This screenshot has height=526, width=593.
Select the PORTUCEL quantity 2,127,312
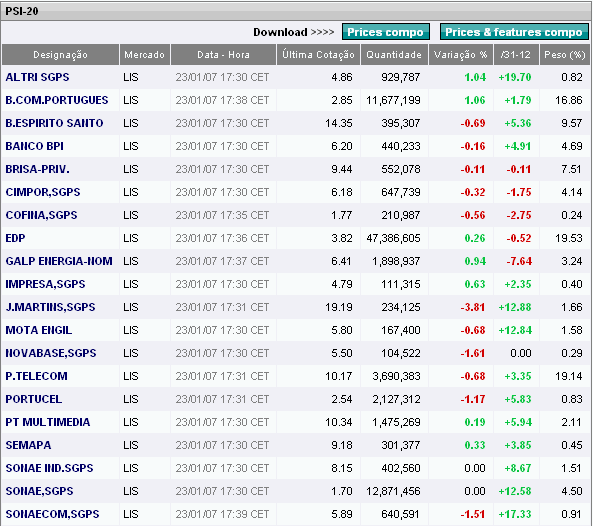[x=396, y=399]
